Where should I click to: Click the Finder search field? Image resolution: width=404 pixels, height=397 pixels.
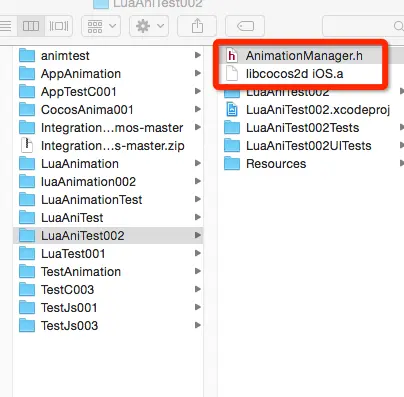tap(363, 26)
